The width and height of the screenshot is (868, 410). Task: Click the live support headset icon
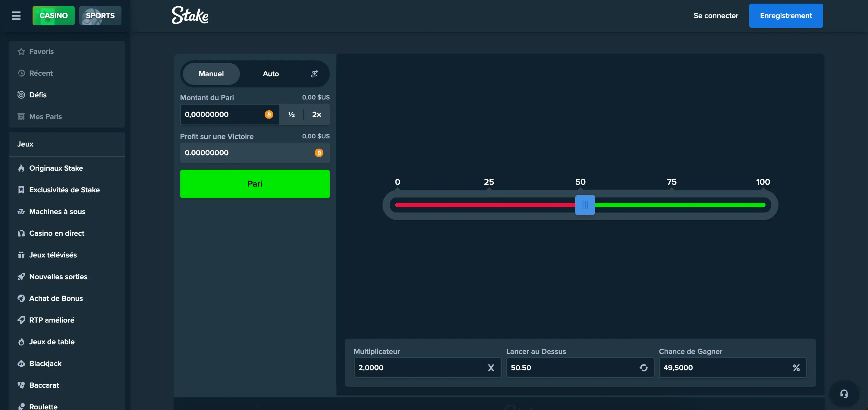coord(844,394)
